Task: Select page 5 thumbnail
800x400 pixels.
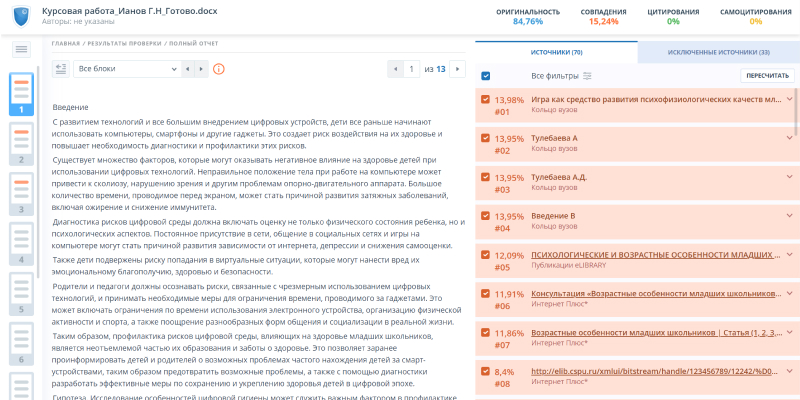Action: [x=21, y=294]
